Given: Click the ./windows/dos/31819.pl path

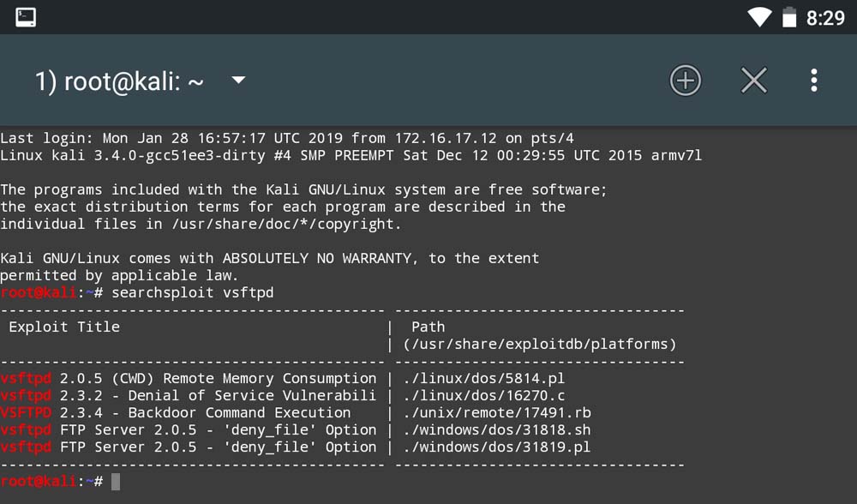Looking at the screenshot, I should [496, 447].
